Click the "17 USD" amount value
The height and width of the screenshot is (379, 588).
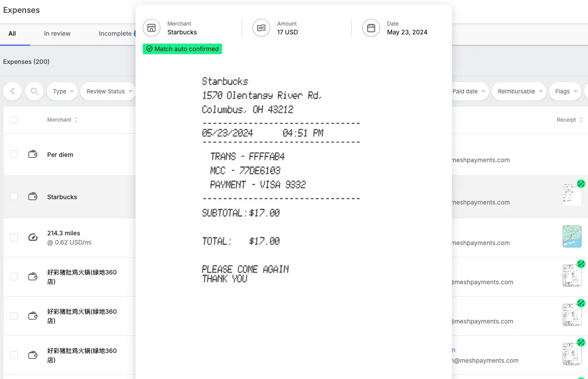[x=288, y=32]
